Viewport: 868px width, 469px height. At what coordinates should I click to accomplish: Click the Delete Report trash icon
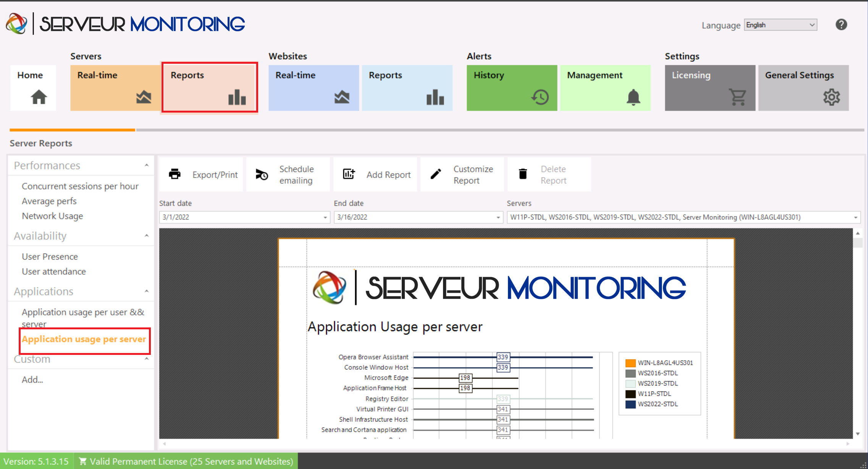click(523, 174)
